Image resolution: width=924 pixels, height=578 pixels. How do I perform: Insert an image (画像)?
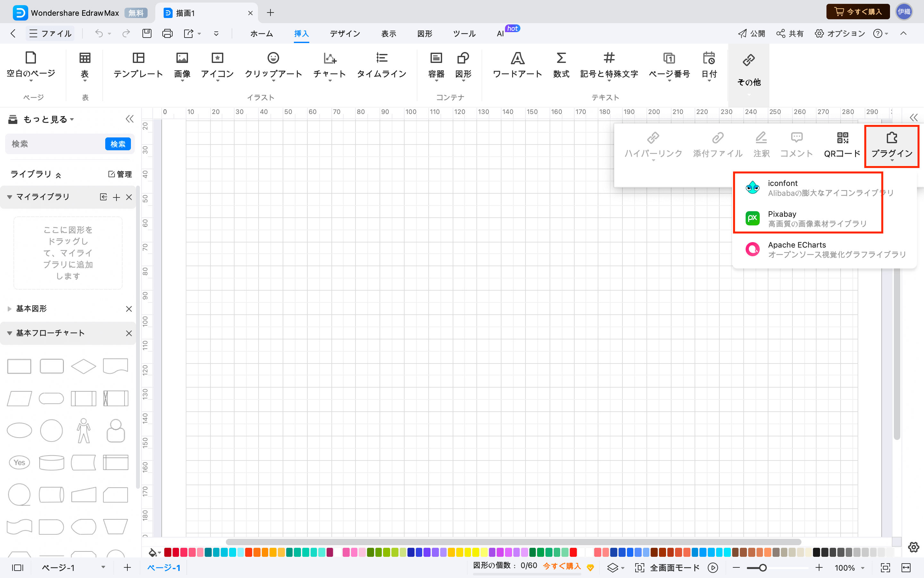(182, 66)
